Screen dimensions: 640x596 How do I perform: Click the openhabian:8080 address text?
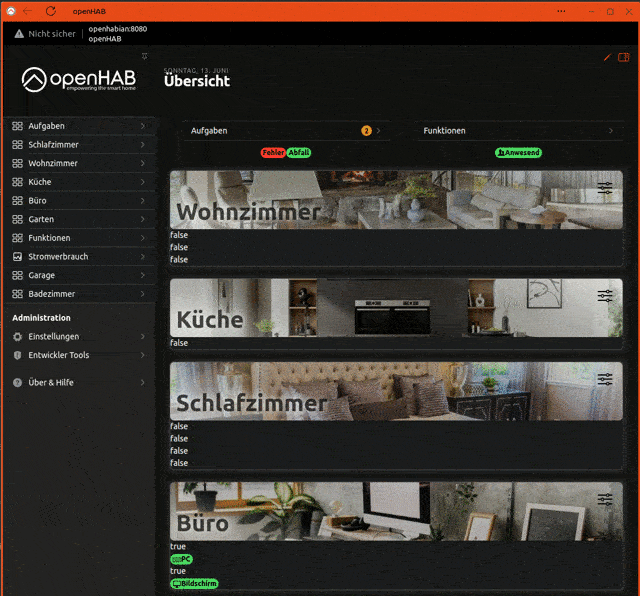(x=118, y=29)
